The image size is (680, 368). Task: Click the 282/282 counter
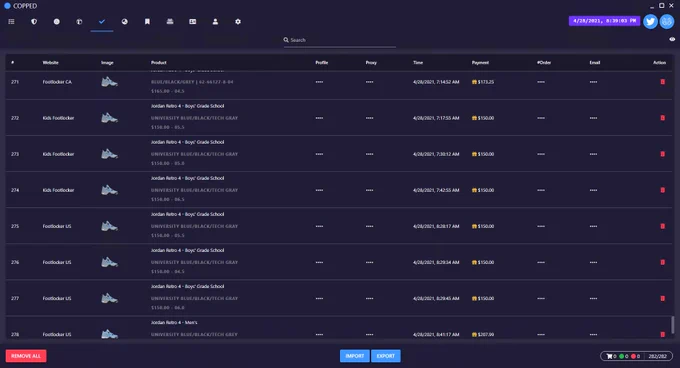657,356
